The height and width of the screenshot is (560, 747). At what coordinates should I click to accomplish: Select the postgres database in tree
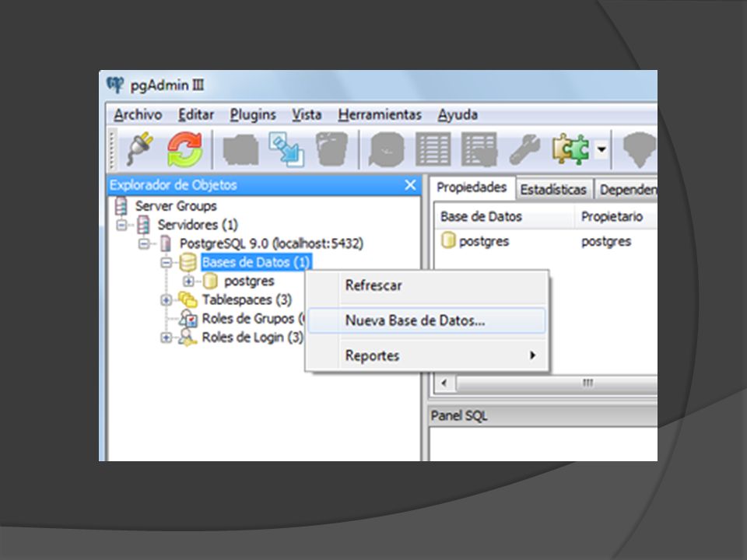[249, 281]
